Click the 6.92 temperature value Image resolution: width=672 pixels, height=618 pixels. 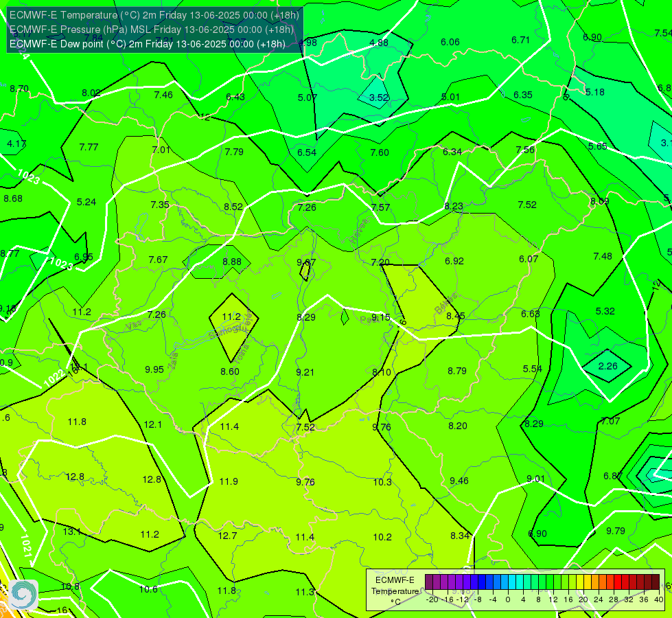click(454, 261)
